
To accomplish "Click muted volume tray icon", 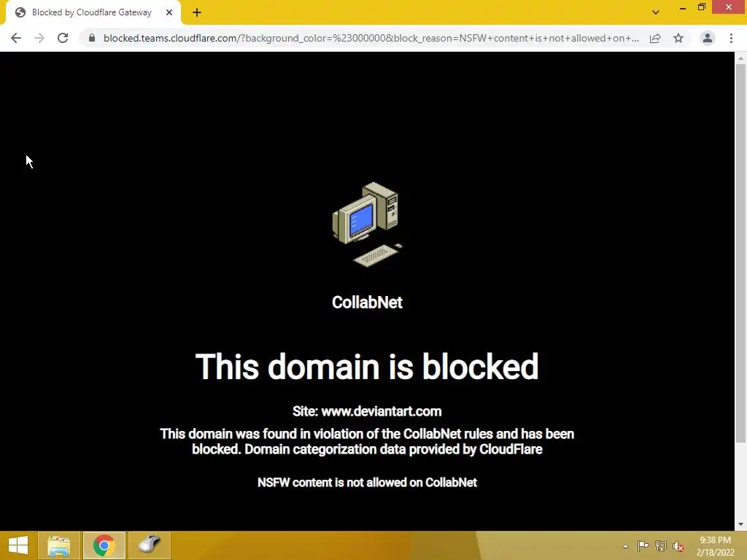I will point(678,546).
